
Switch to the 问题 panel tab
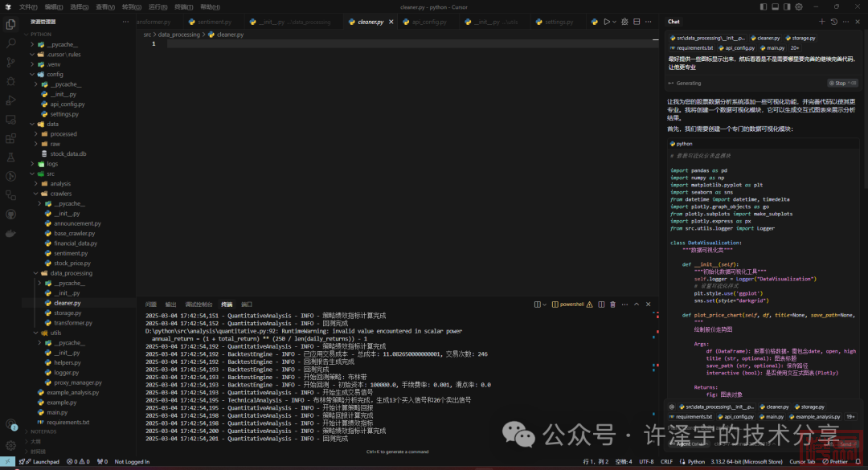click(x=150, y=304)
